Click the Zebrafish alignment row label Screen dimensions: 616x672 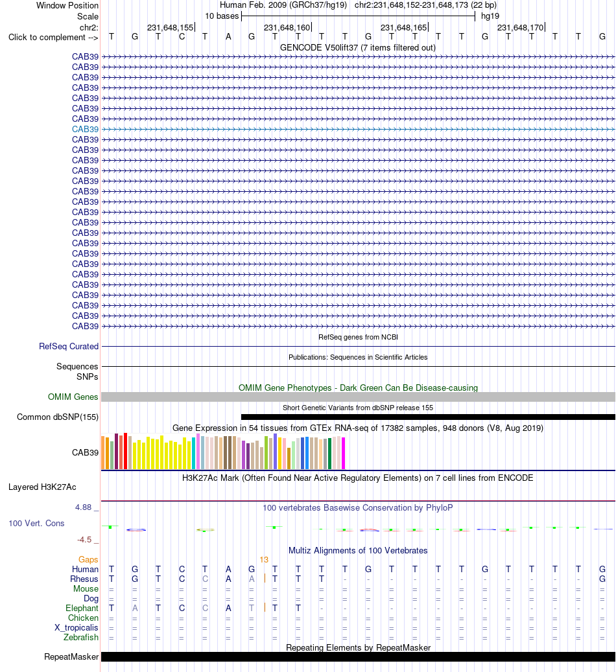(x=81, y=637)
